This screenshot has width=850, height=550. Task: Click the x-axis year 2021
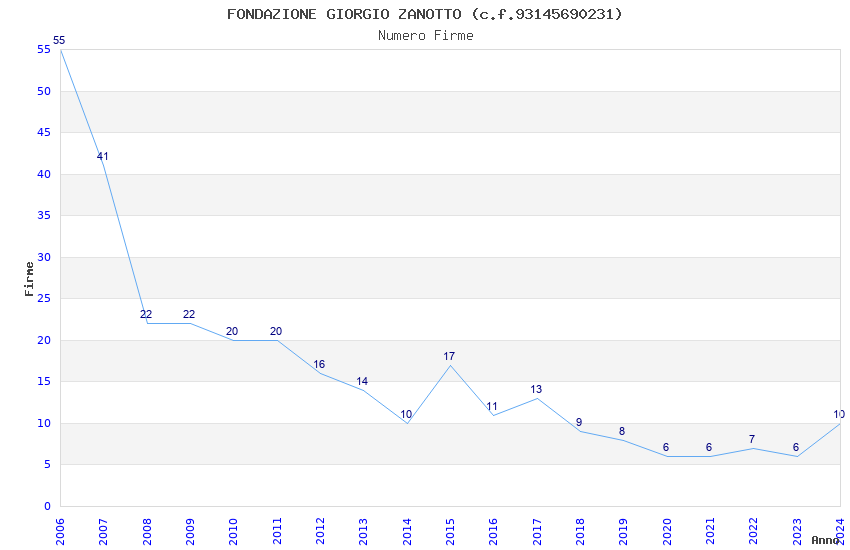pos(710,532)
